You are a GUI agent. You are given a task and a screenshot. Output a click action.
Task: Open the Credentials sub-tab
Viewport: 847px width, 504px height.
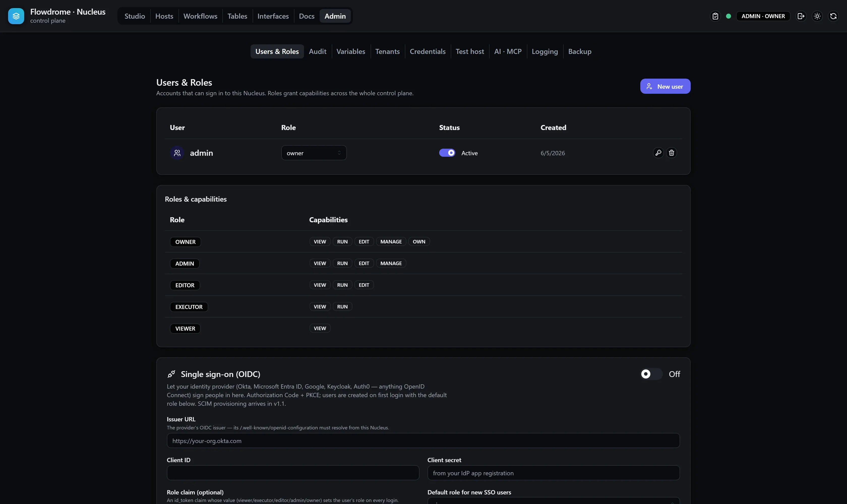[427, 51]
